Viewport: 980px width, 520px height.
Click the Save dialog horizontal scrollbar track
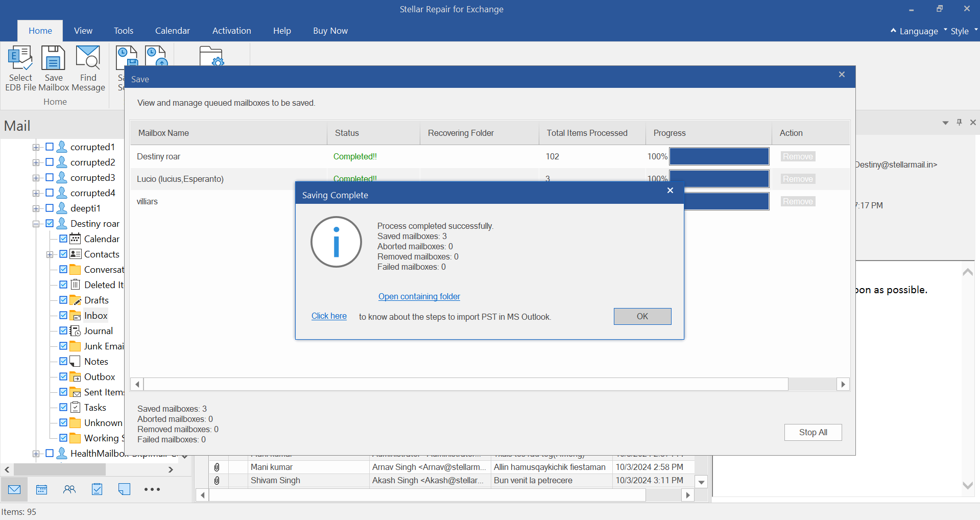[x=812, y=384]
